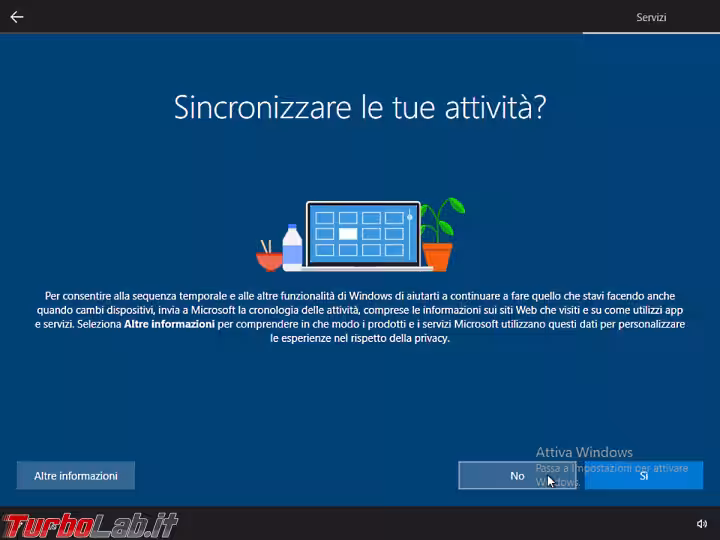Click the laptop timeline illustration
720x540 pixels.
pyautogui.click(x=361, y=235)
